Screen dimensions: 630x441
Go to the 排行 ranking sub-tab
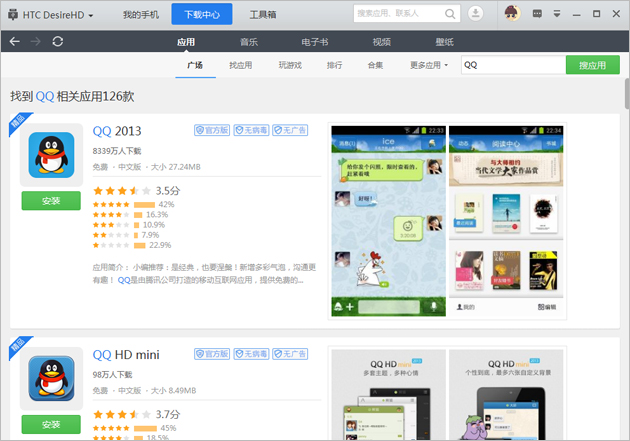click(x=334, y=65)
